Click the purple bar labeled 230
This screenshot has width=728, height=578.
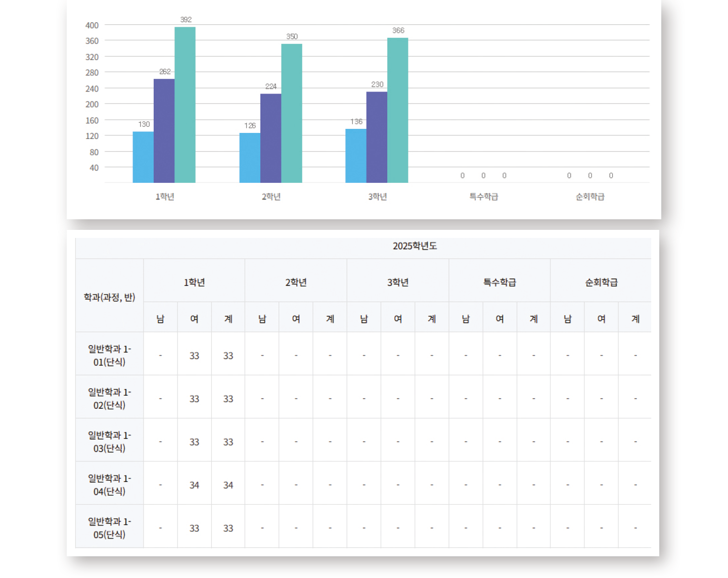pos(377,137)
